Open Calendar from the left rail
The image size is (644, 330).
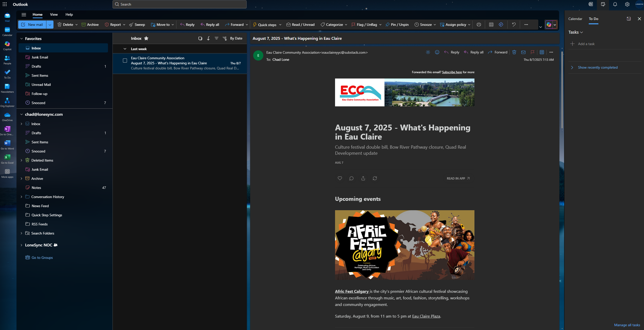coord(7,31)
